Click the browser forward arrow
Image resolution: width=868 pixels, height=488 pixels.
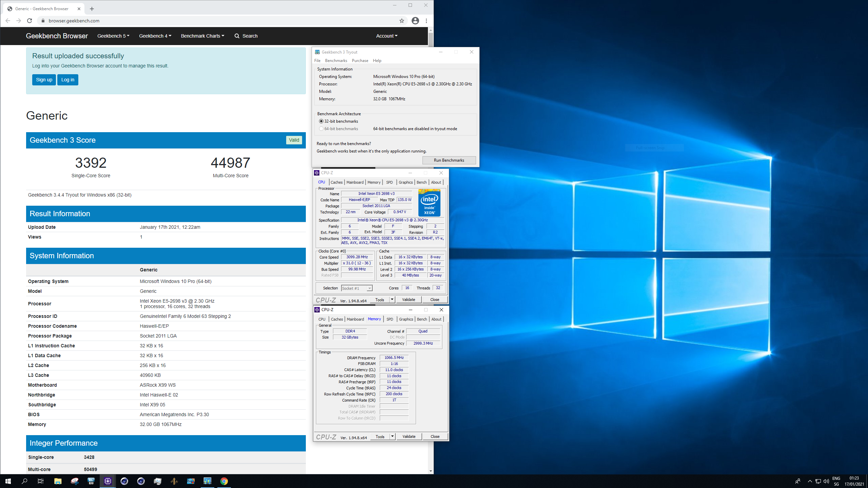tap(19, 21)
